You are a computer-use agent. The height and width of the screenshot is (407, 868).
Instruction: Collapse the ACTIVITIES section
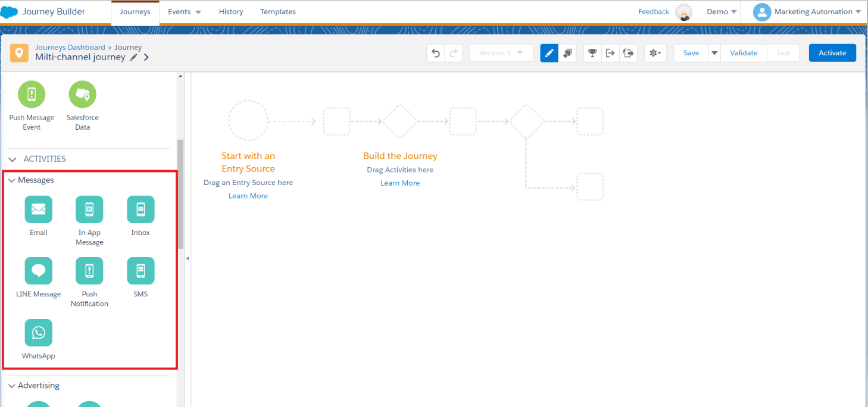tap(13, 159)
